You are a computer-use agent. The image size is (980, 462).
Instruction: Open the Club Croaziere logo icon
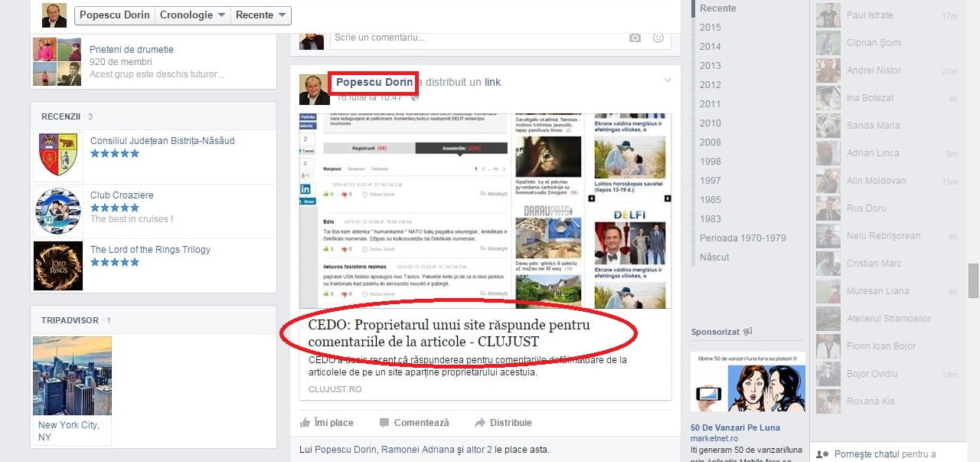58,211
